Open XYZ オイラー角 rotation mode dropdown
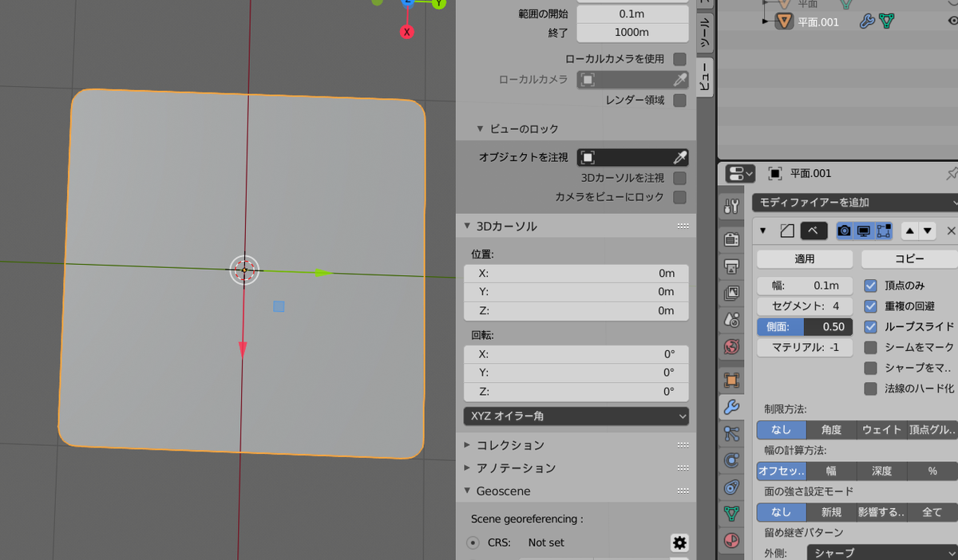The width and height of the screenshot is (958, 560). point(576,416)
